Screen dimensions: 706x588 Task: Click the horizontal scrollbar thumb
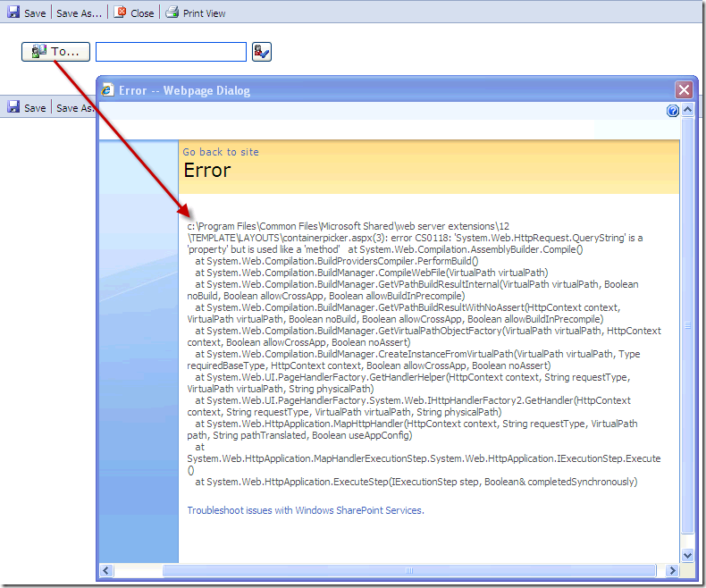pyautogui.click(x=408, y=570)
